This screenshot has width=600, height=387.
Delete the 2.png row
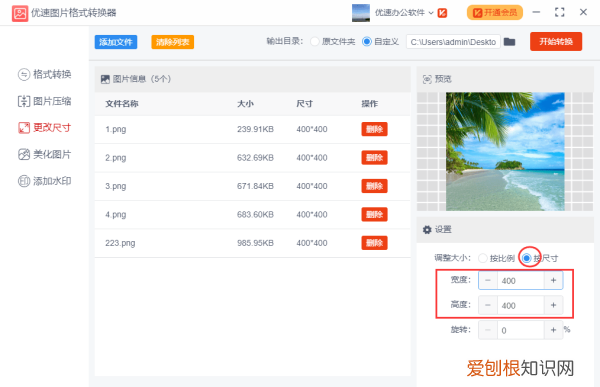374,157
